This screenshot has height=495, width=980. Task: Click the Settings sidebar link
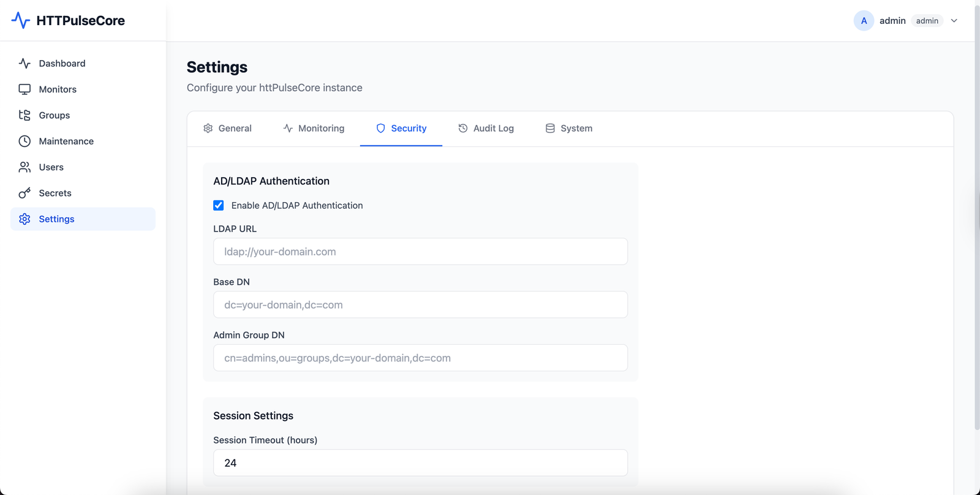pos(56,219)
